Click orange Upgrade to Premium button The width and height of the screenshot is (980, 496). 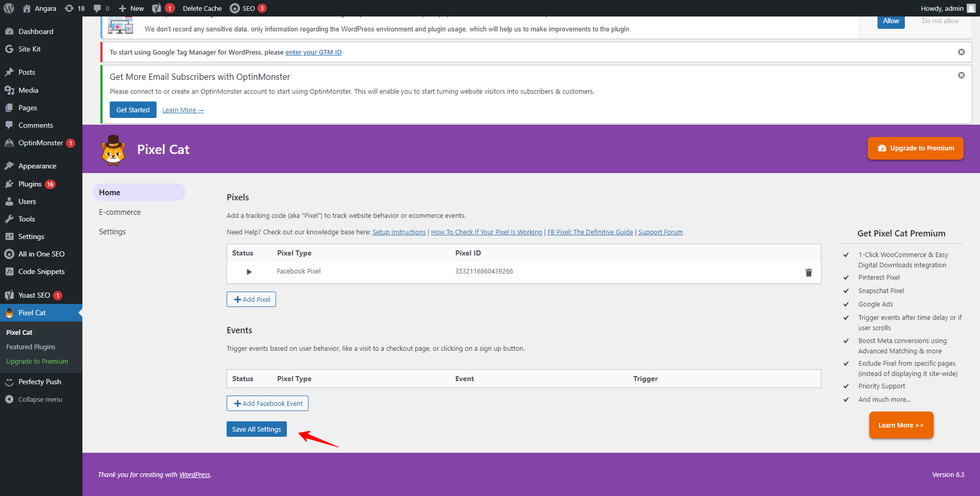pyautogui.click(x=916, y=148)
